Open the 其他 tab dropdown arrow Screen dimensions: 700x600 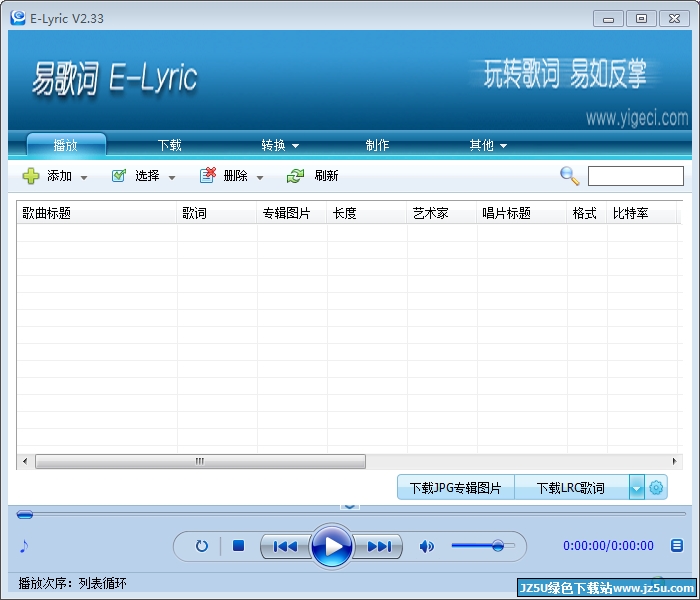(504, 146)
